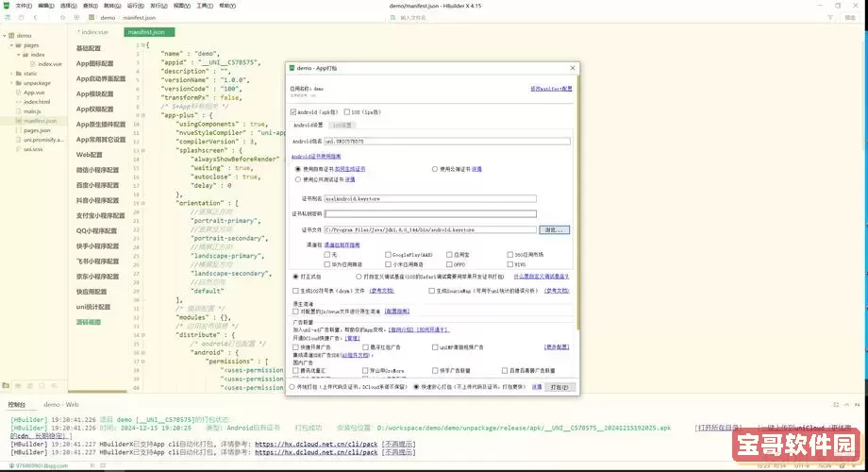
Task: Open the 修改manifest配置 link
Action: point(551,89)
